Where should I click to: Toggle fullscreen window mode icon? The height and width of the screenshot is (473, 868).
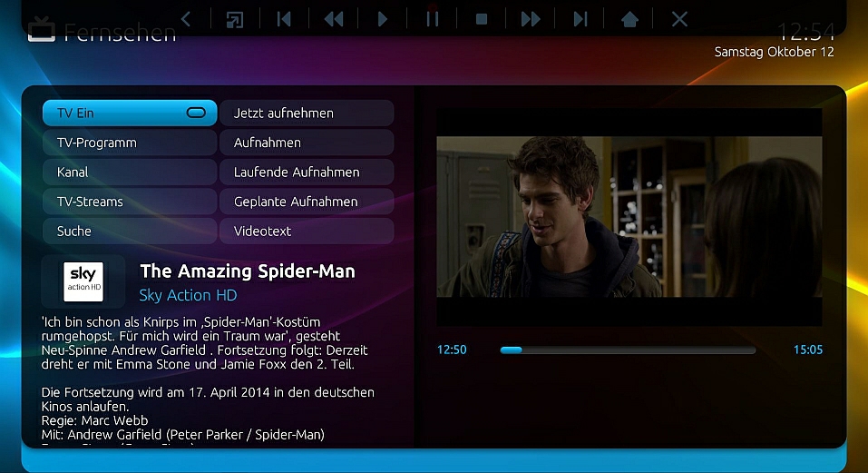tap(235, 19)
